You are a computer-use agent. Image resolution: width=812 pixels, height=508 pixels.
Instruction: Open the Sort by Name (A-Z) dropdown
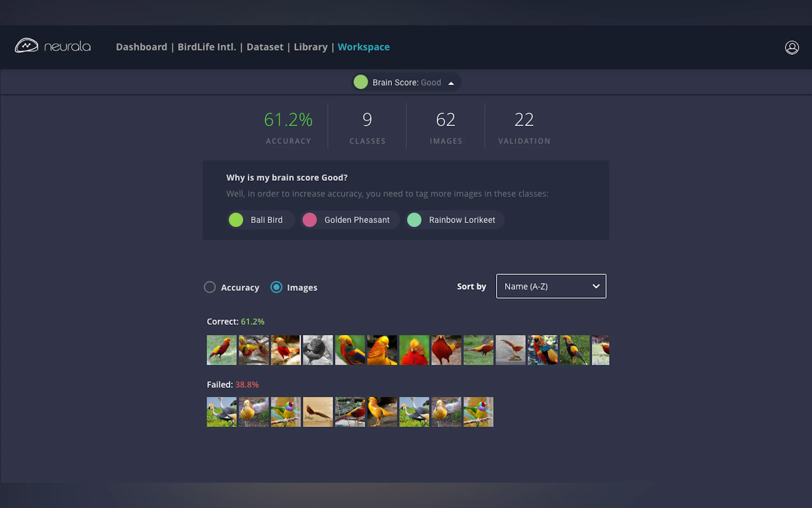coord(550,286)
